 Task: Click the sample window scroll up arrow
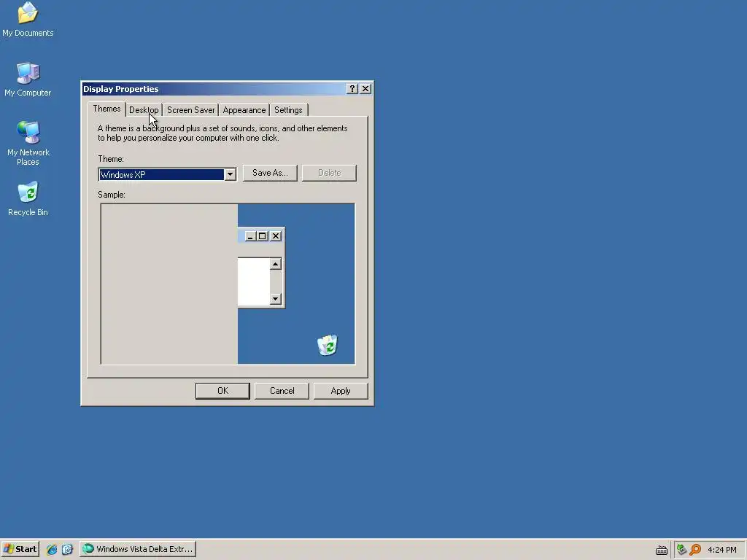(275, 264)
